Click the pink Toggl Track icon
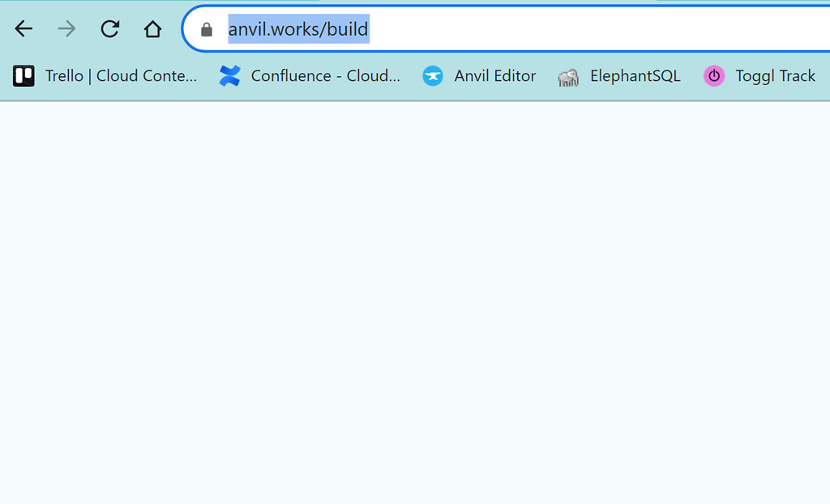The height and width of the screenshot is (504, 830). [713, 75]
